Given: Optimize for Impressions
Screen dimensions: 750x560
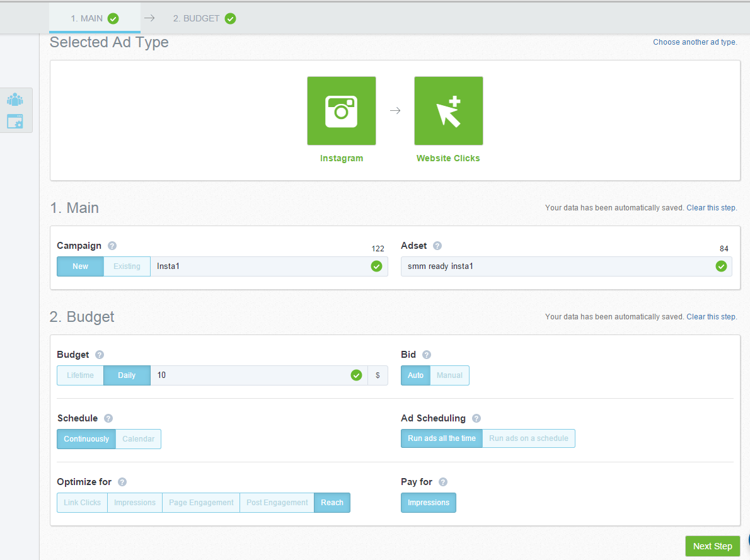Looking at the screenshot, I should coord(135,503).
